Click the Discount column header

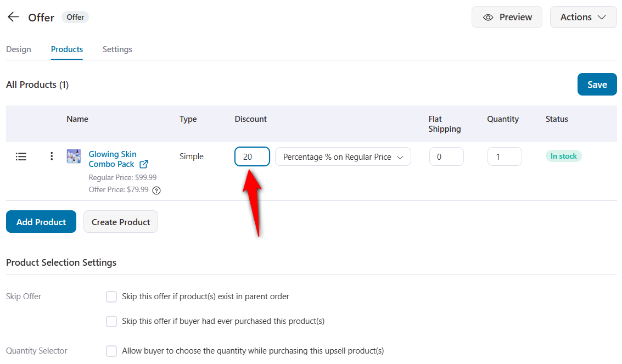tap(251, 119)
